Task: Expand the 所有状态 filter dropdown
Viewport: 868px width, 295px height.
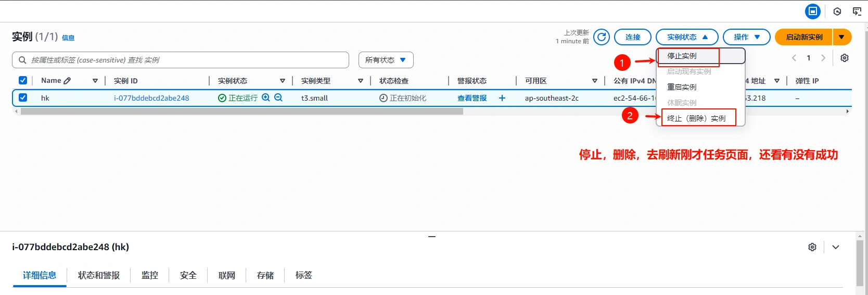Action: point(386,60)
